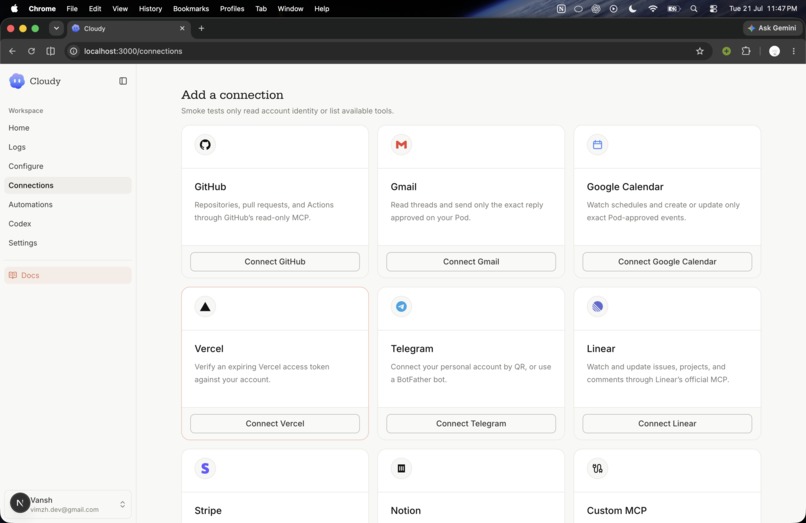This screenshot has height=523, width=806.
Task: Click the Google Calendar icon
Action: coord(597,145)
